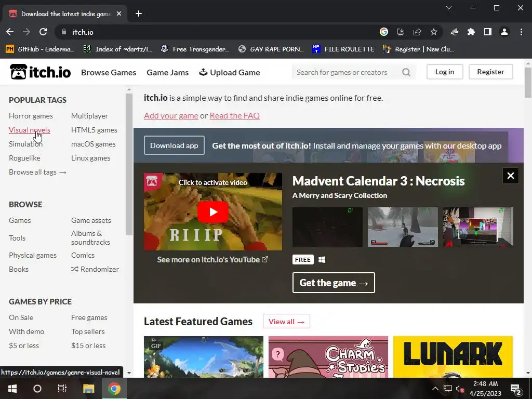
Task: Open Linux games tag
Action: pyautogui.click(x=90, y=158)
